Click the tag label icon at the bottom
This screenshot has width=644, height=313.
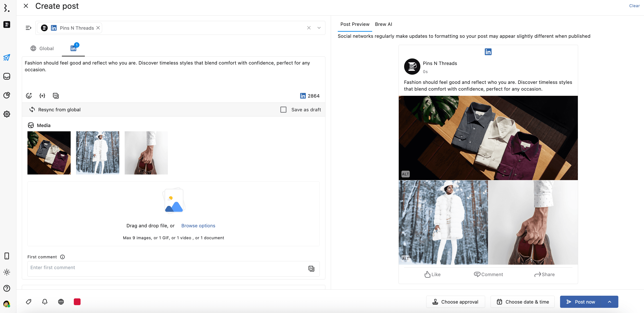click(29, 302)
